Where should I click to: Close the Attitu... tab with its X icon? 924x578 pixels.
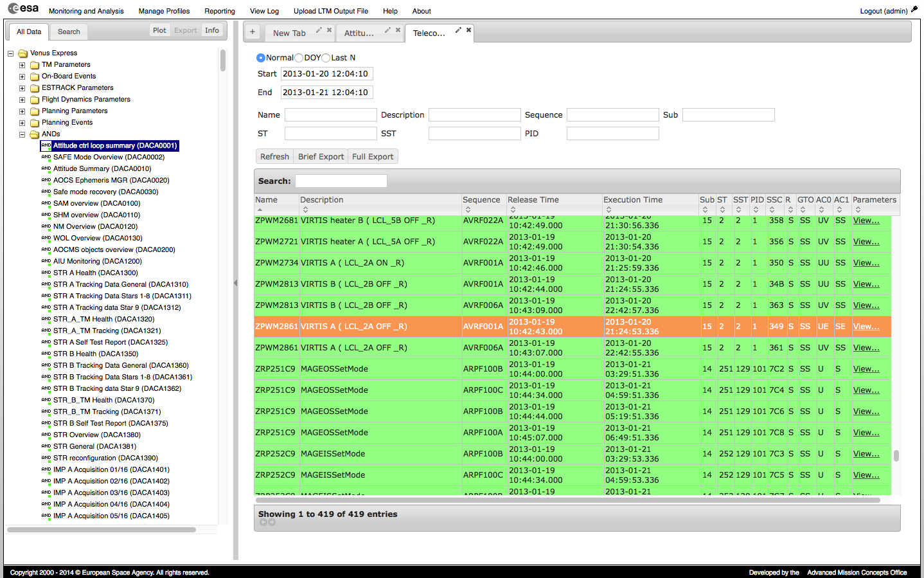pyautogui.click(x=398, y=30)
